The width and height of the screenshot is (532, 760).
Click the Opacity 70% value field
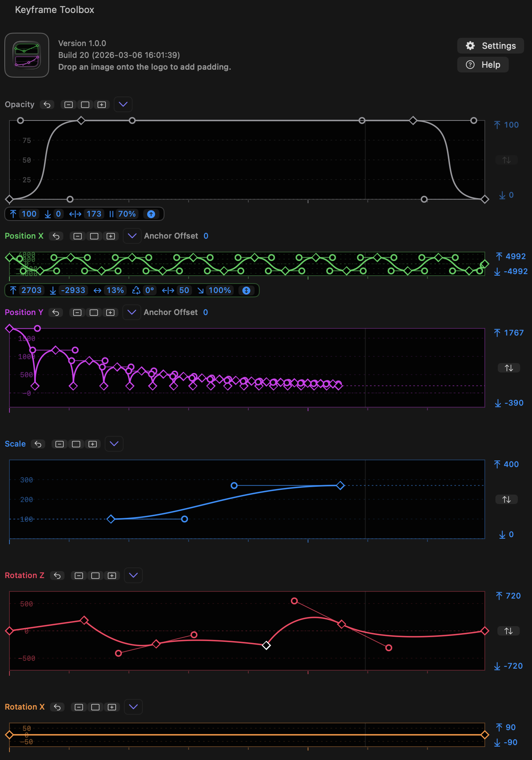point(127,214)
